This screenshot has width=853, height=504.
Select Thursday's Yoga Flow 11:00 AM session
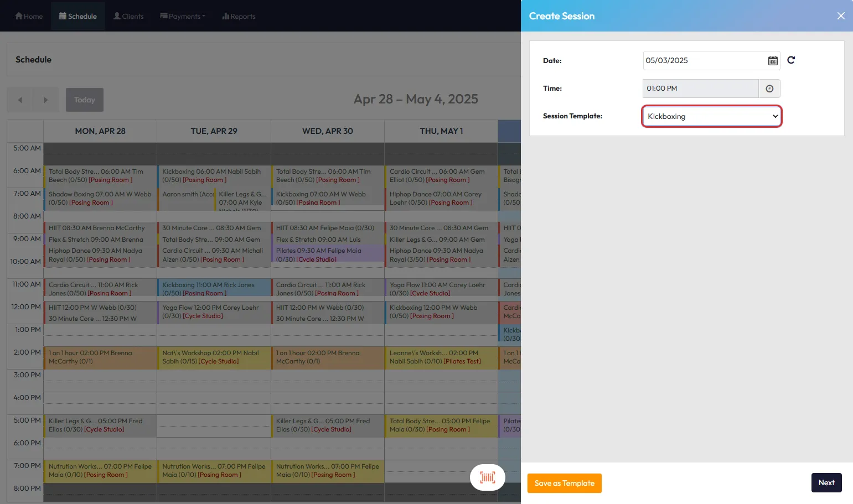(x=441, y=289)
